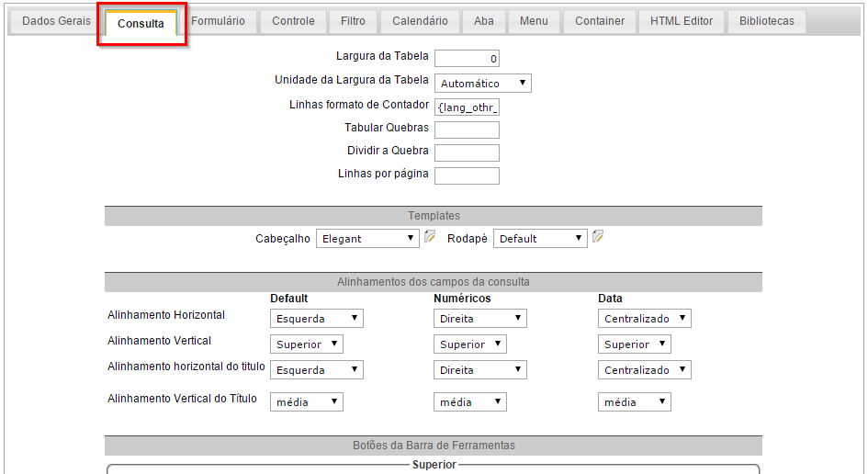
Task: Open the HTML Editor tab
Action: coord(681,21)
